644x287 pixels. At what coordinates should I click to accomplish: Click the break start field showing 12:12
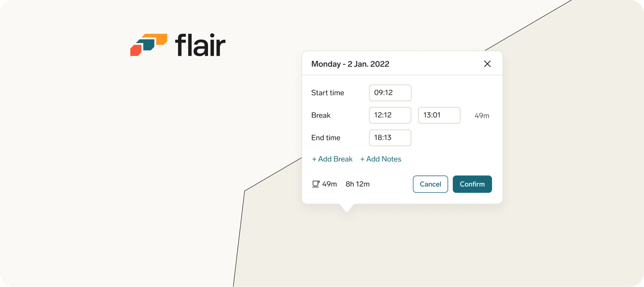pos(390,115)
